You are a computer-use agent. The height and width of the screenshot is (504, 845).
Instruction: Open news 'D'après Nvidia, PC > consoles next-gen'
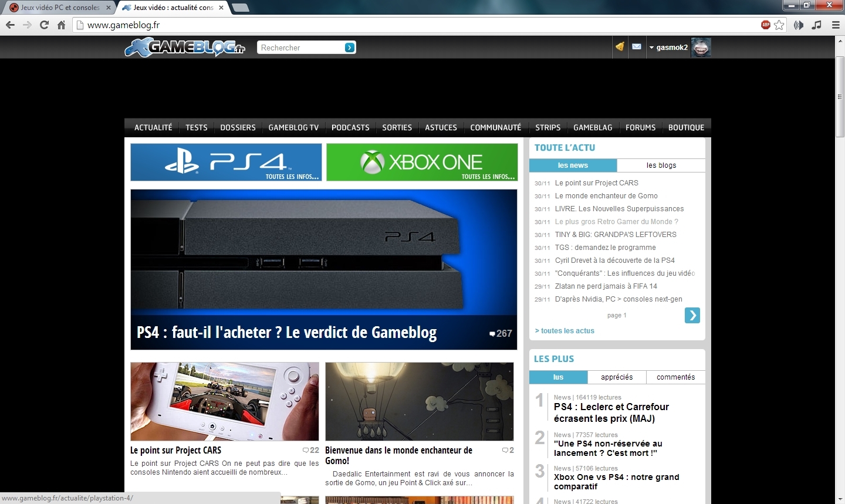pyautogui.click(x=618, y=299)
